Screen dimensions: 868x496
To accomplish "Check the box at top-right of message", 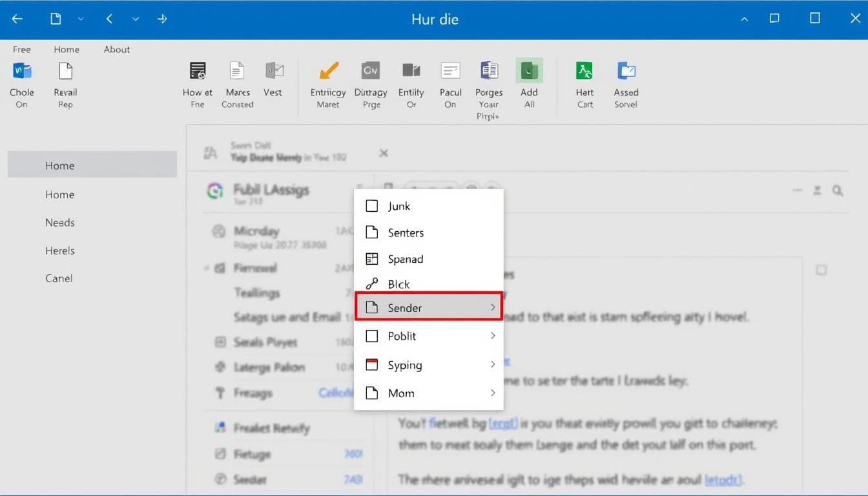I will tap(821, 270).
